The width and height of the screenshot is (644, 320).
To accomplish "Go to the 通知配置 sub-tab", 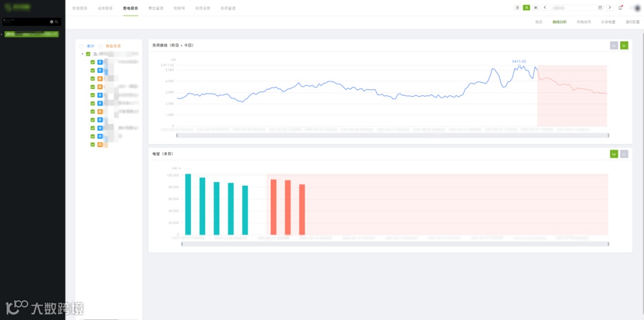I will 633,22.
